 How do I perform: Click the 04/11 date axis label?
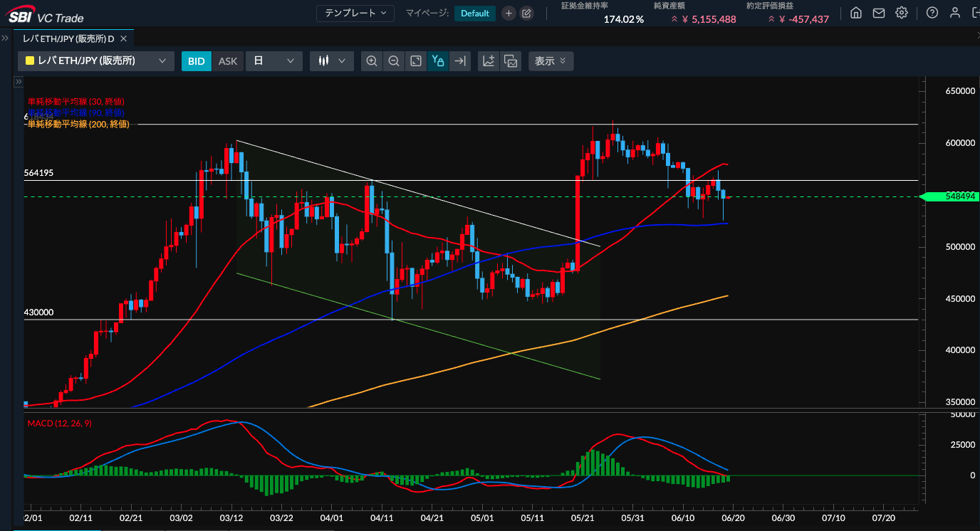(x=382, y=518)
